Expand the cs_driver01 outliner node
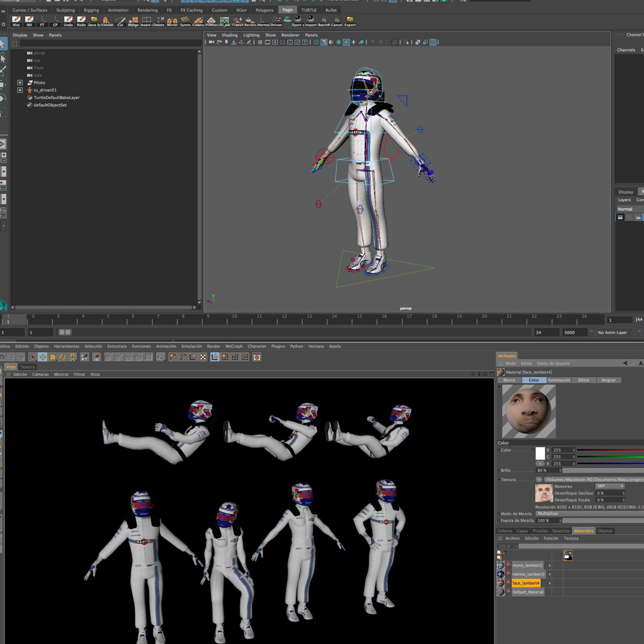This screenshot has height=644, width=644. pyautogui.click(x=20, y=90)
